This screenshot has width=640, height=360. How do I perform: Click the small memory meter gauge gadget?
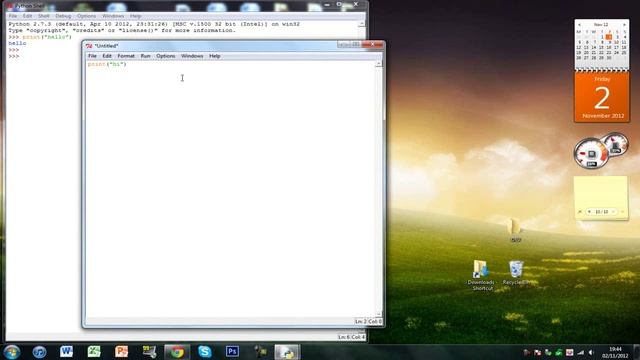616,144
